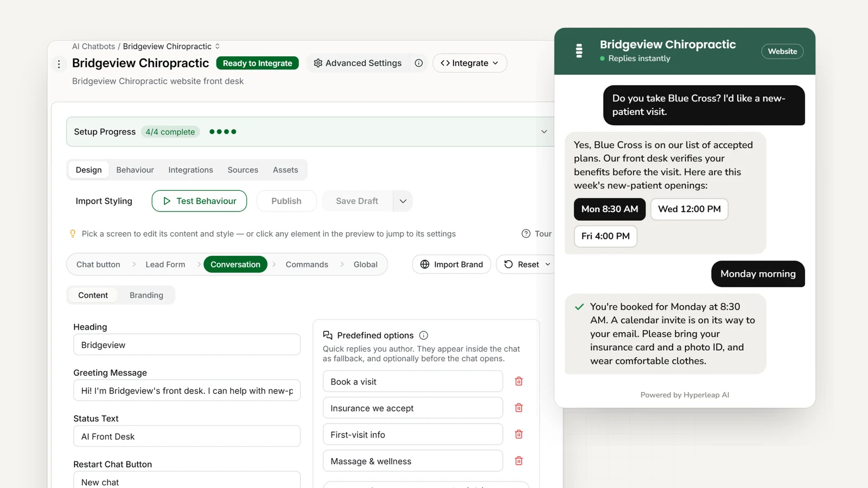Click the Publish button
This screenshot has height=488, width=868.
point(286,201)
